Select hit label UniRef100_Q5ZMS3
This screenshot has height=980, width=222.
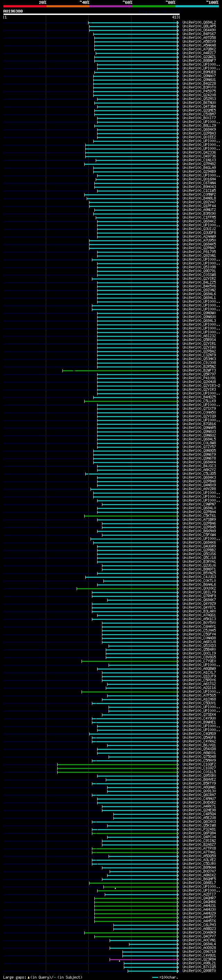point(199,99)
